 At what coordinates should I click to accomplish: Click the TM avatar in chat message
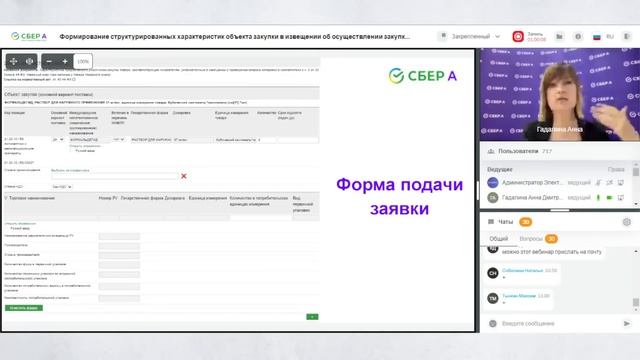[493, 298]
